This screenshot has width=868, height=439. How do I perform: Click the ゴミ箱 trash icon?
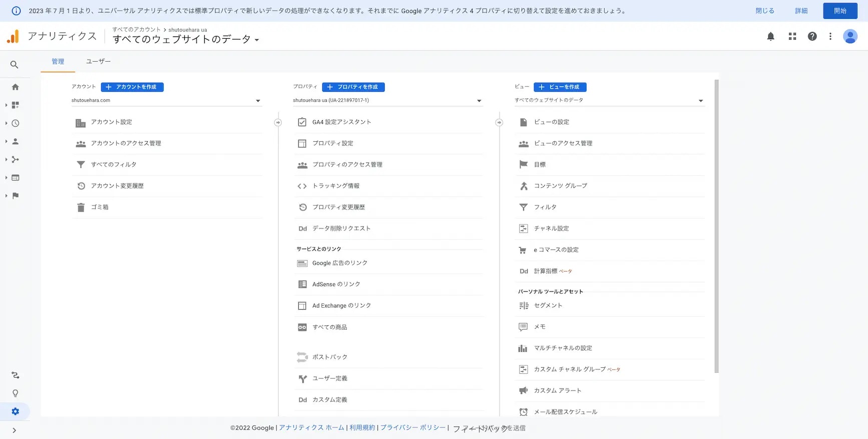tap(81, 207)
